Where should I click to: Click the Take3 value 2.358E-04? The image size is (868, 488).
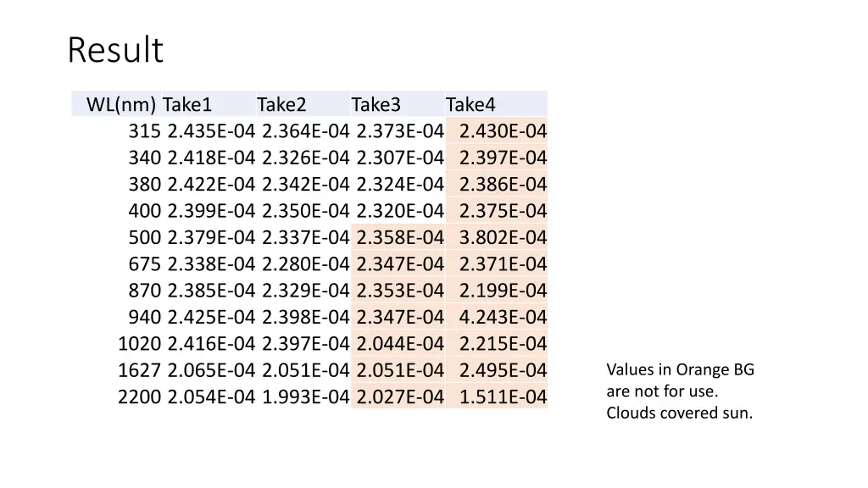click(x=400, y=237)
